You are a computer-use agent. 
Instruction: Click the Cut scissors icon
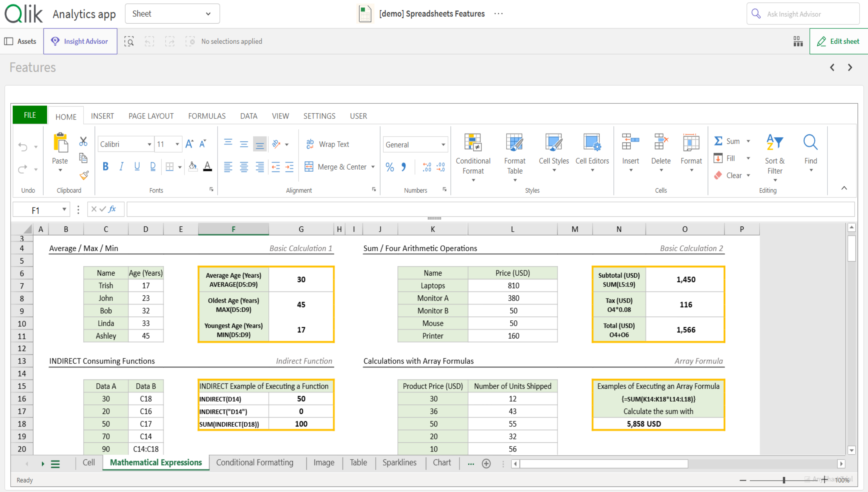tap(83, 142)
